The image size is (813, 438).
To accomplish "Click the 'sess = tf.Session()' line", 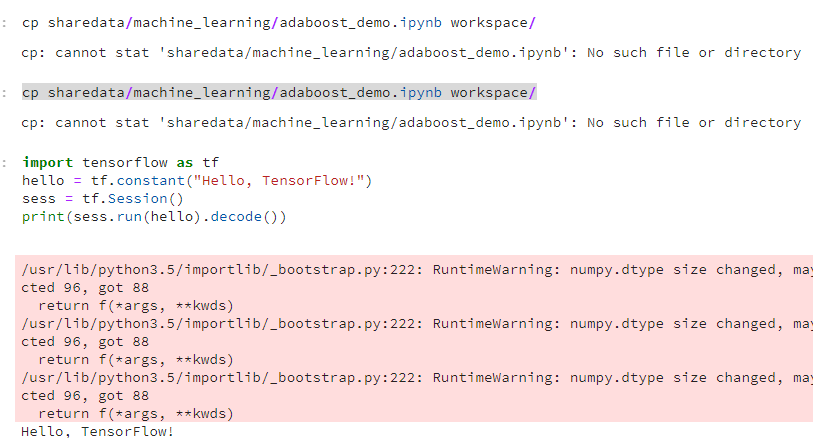I will click(x=103, y=199).
